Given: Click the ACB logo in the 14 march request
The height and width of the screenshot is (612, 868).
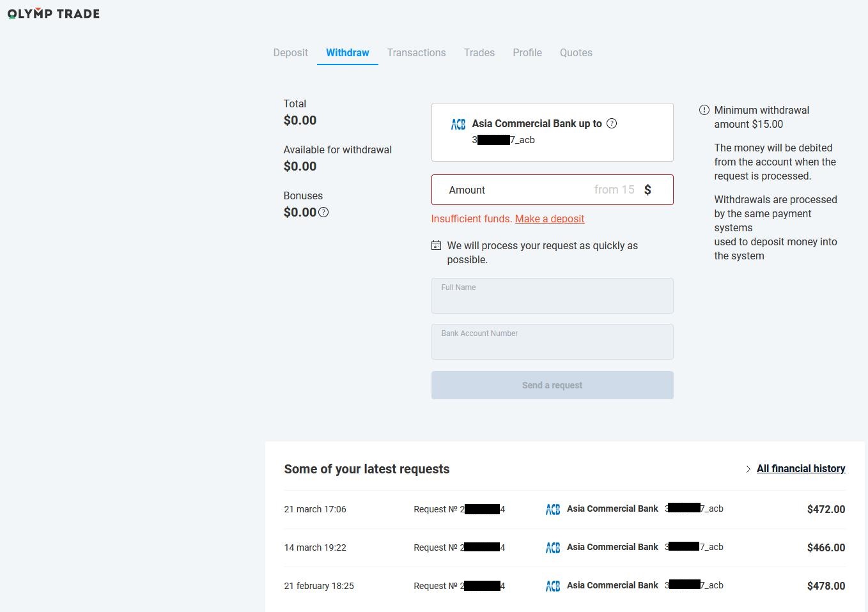Looking at the screenshot, I should [x=553, y=547].
